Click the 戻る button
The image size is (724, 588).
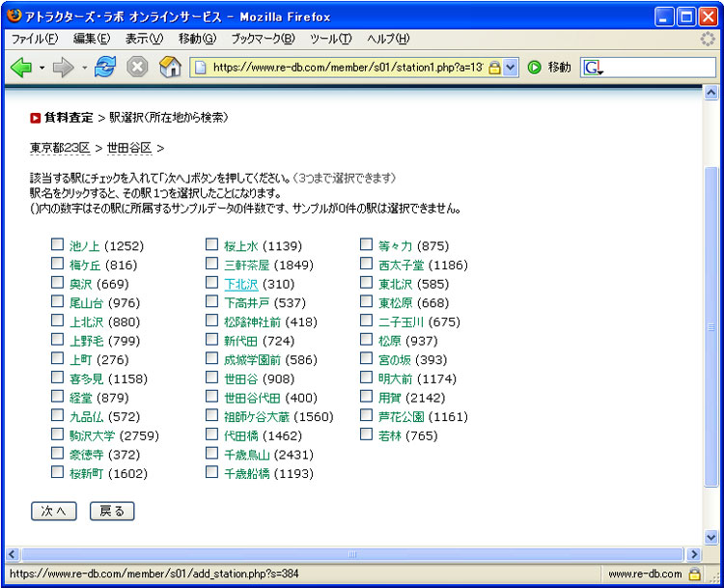point(112,512)
